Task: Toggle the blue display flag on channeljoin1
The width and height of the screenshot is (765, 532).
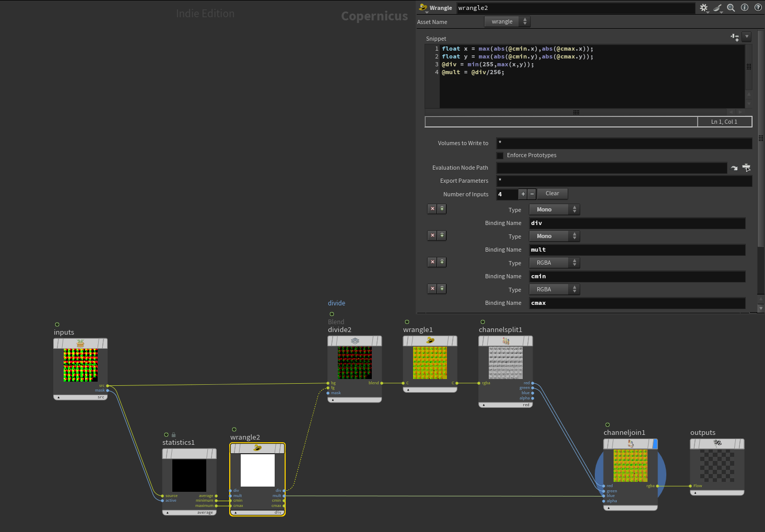Action: click(655, 444)
